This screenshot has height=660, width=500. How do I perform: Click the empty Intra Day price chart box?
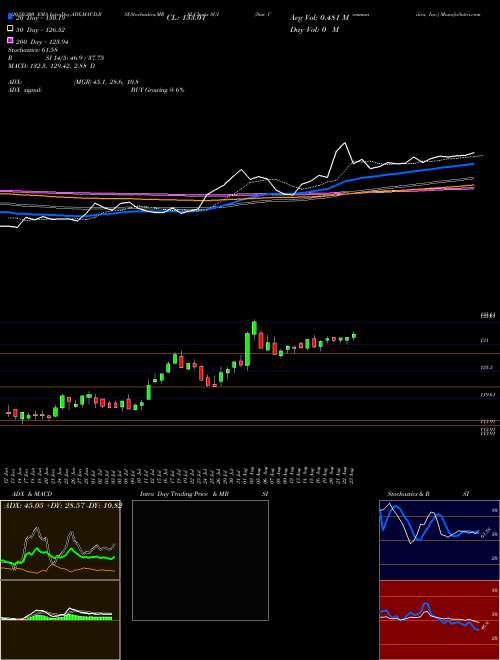click(x=200, y=560)
